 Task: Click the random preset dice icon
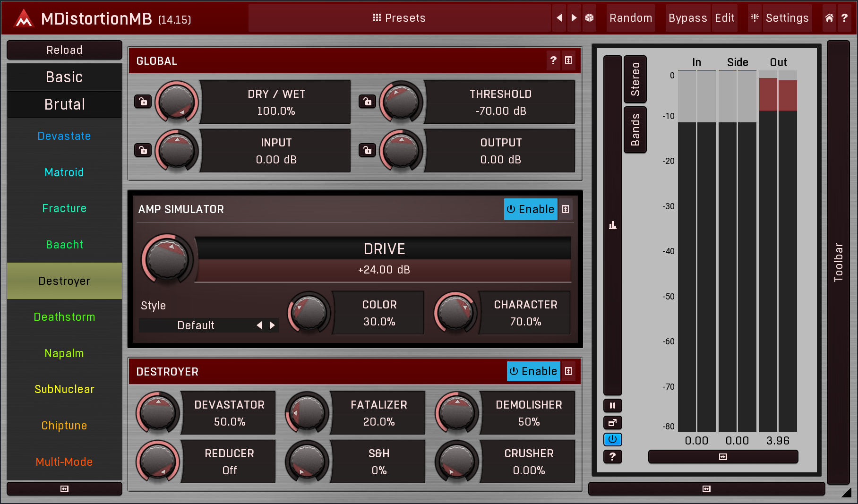(x=589, y=18)
